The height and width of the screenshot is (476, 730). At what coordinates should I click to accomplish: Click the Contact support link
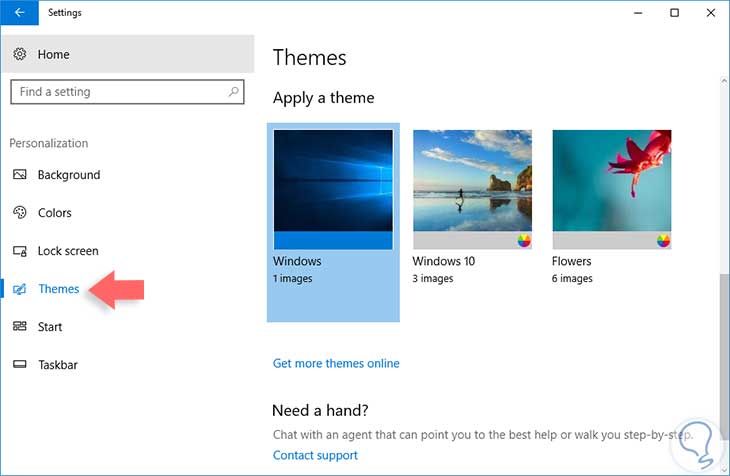pos(315,455)
